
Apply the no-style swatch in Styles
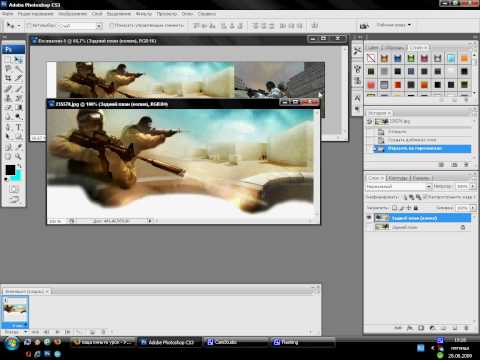pyautogui.click(x=371, y=58)
